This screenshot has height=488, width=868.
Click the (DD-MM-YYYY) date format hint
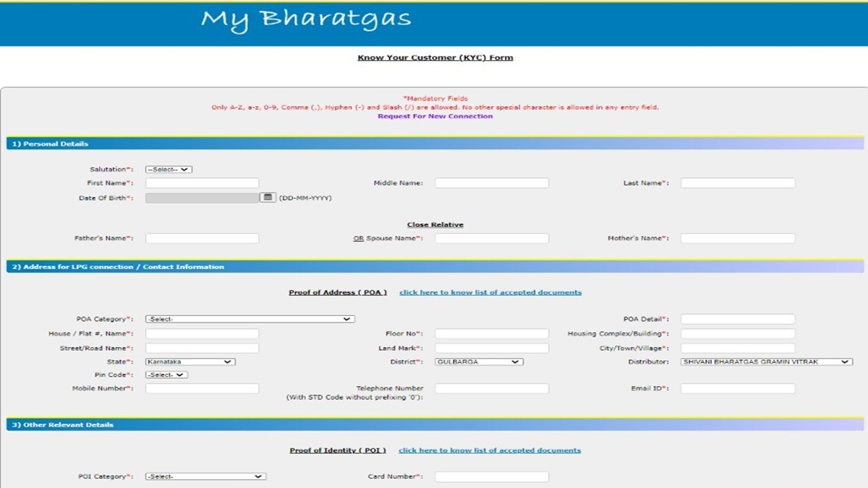[305, 197]
